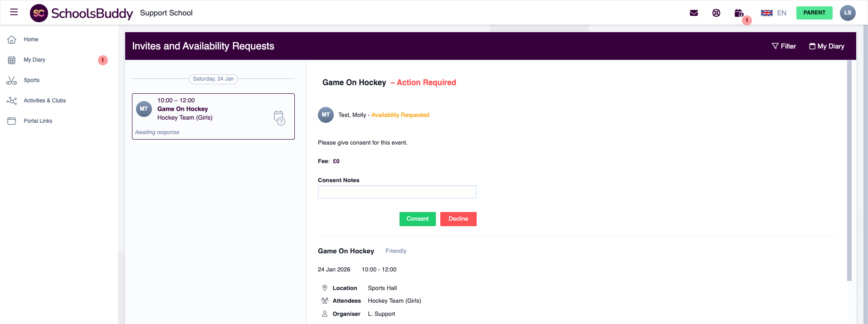Click the MT avatar beside Molly Test
The height and width of the screenshot is (324, 868).
click(326, 115)
